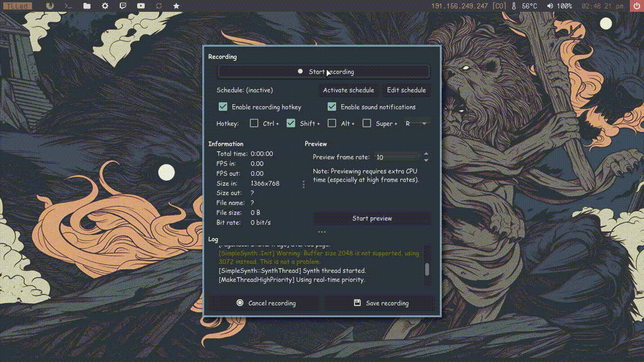
Task: Enable the Alt + hotkey modifier
Action: coord(332,123)
